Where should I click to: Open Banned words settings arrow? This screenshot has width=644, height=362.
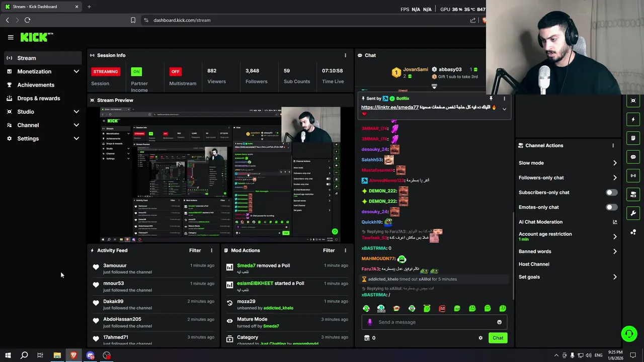pos(615,251)
